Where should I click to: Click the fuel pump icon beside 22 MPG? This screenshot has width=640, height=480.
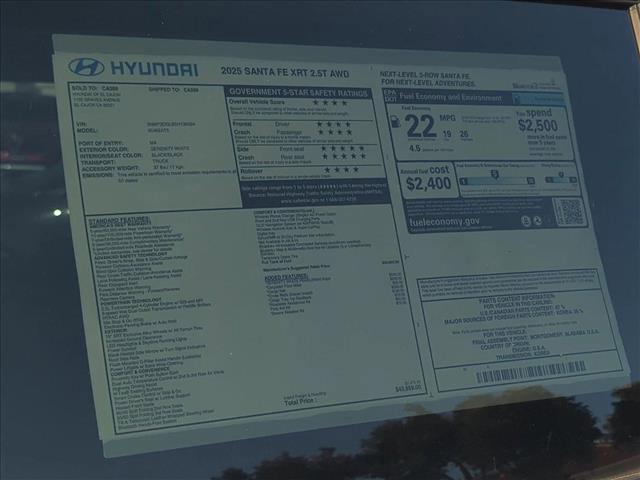396,121
